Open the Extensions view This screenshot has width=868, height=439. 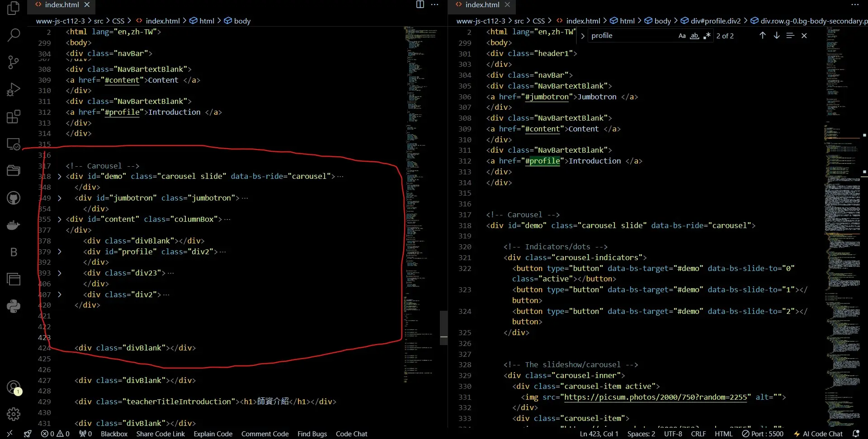(14, 117)
